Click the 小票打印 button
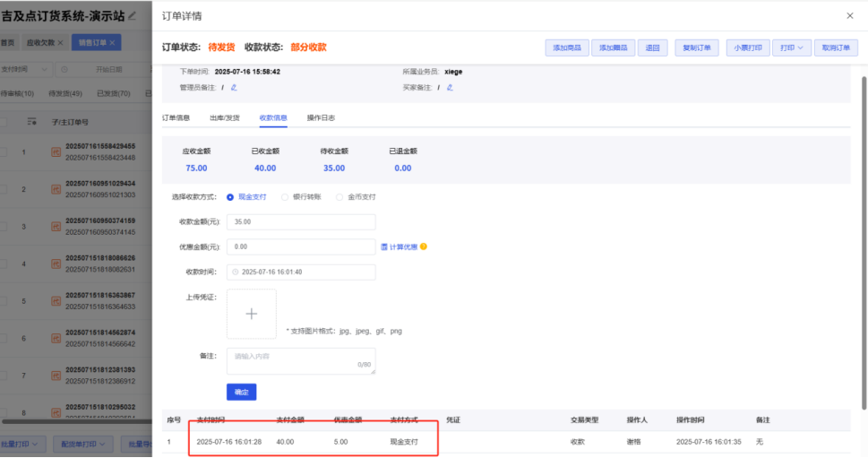 (748, 48)
